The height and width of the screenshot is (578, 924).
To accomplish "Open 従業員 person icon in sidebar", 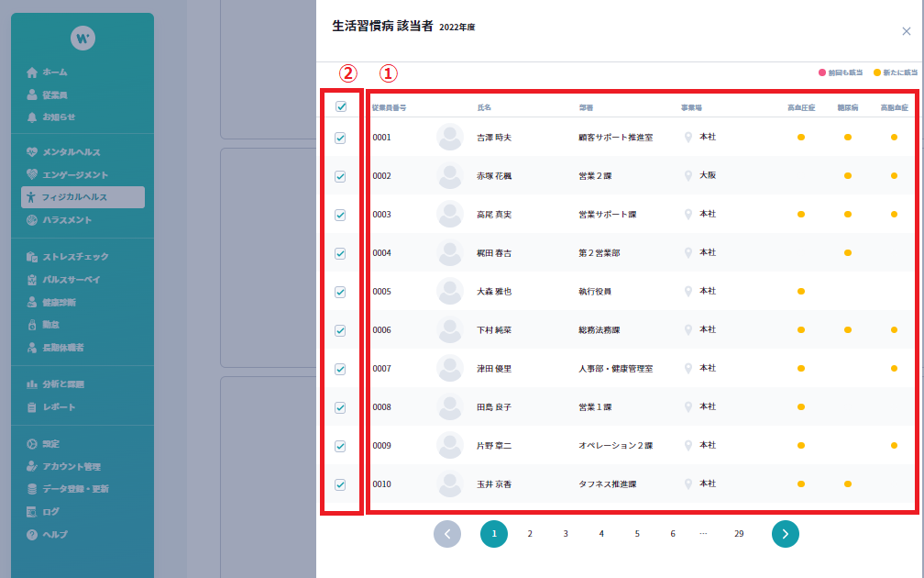I will point(32,95).
